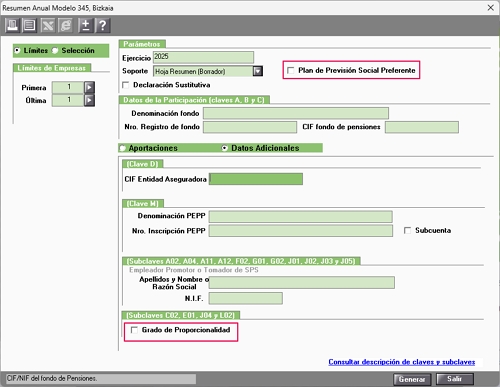Open the plus/minus calculator icon
The width and height of the screenshot is (500, 387).
coord(85,25)
